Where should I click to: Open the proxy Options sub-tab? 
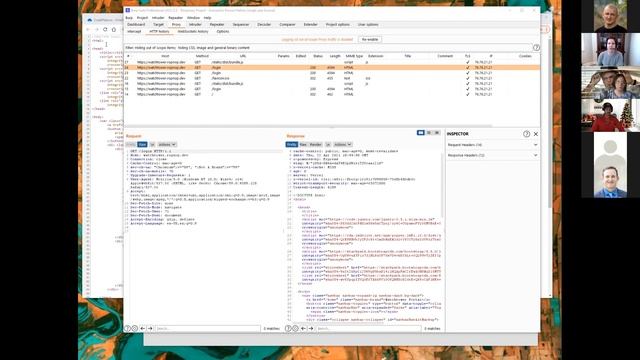222,31
